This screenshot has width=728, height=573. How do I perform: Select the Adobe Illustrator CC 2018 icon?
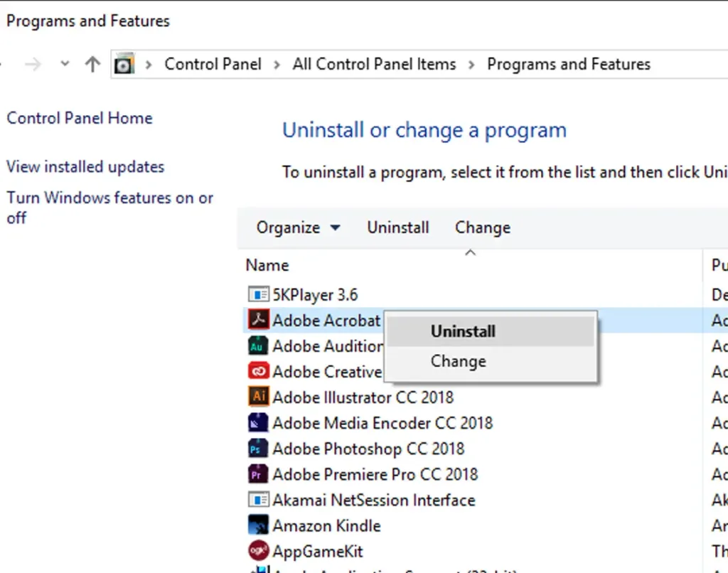pyautogui.click(x=258, y=397)
